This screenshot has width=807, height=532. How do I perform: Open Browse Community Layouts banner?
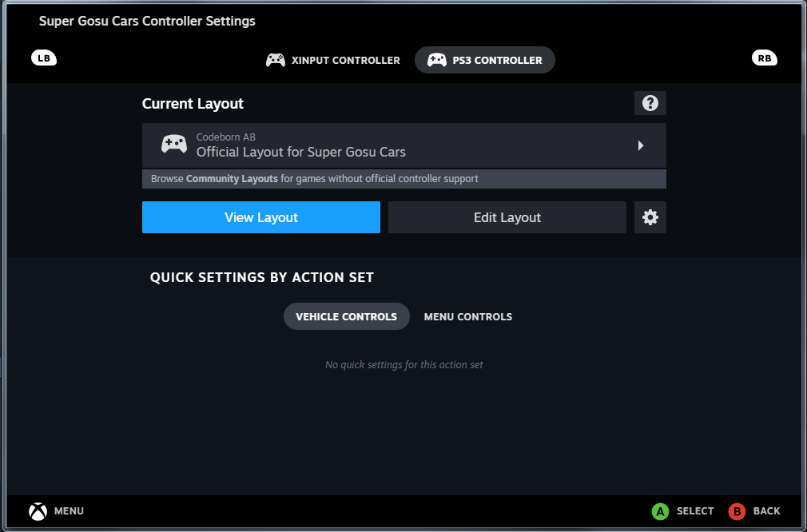[x=404, y=179]
